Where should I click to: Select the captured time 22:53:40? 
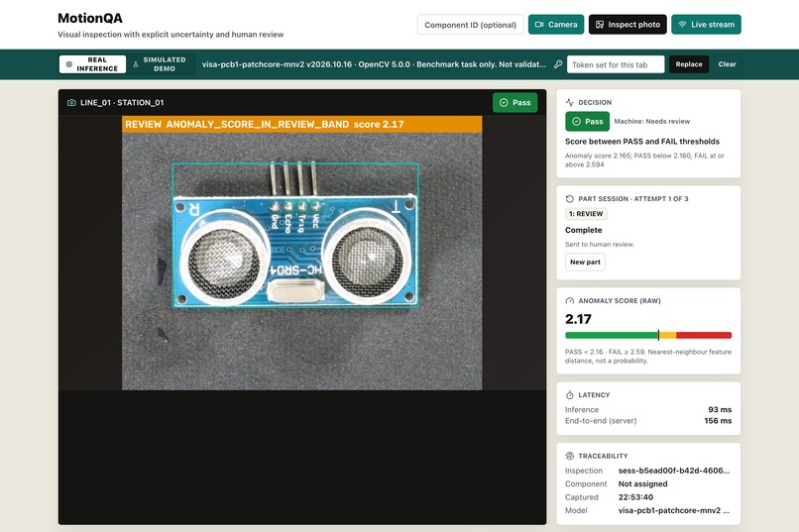tap(635, 497)
